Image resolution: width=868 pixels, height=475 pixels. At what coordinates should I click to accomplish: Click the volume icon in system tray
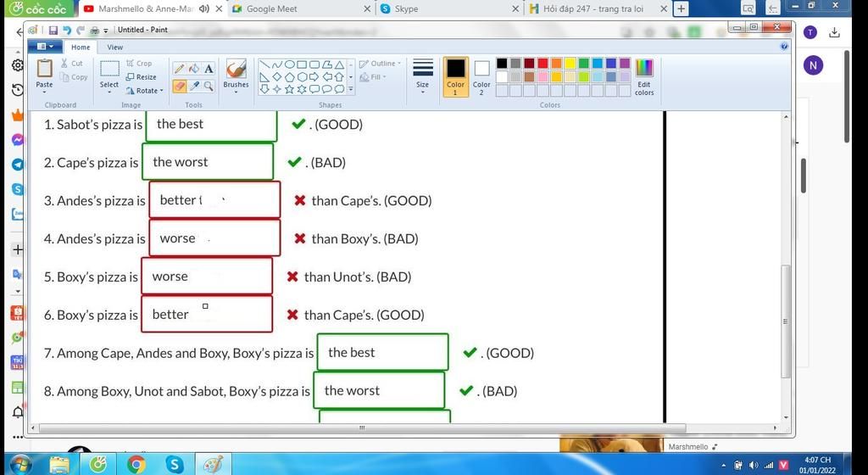[x=754, y=466]
